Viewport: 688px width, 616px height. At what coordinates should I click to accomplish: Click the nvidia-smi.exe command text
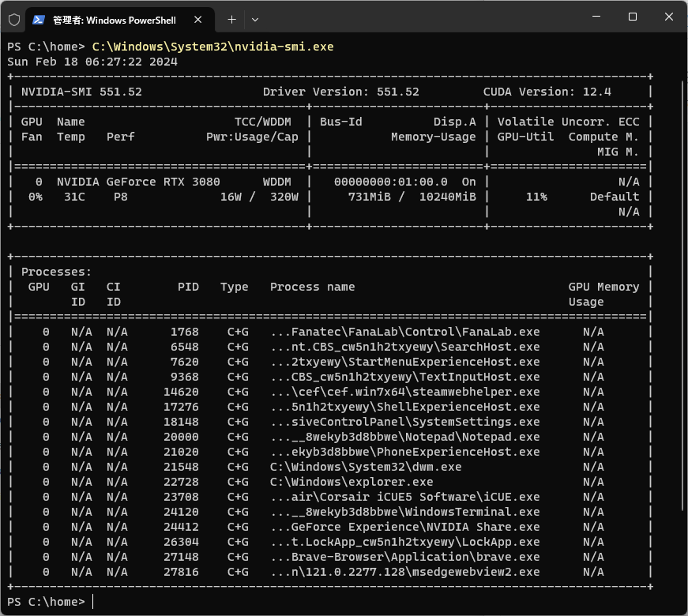[x=212, y=47]
